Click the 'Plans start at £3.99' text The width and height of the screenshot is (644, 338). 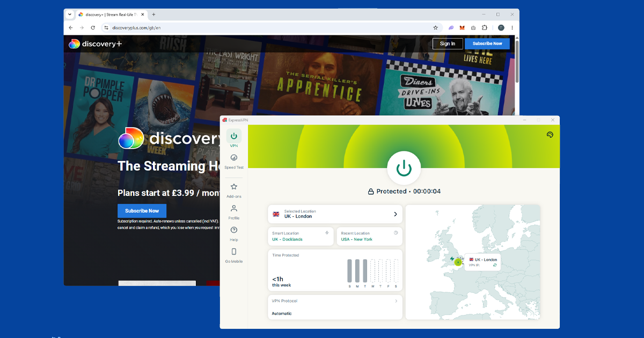tap(169, 193)
